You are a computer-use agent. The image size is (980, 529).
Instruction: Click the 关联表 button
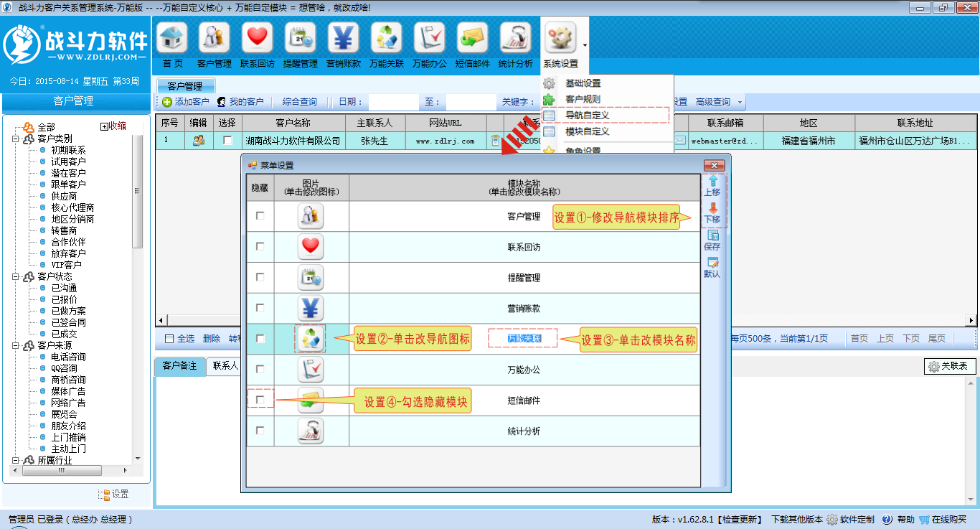(950, 367)
